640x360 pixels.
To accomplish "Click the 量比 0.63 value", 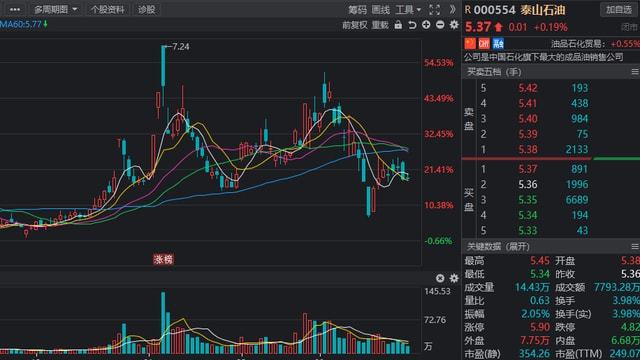I will pos(540,301).
